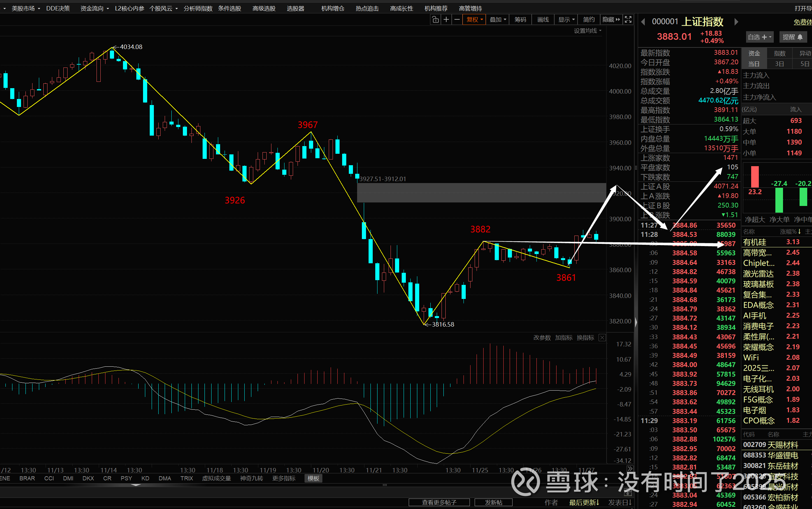
Task: Click the 查看更多帖子 button
Action: (x=439, y=502)
